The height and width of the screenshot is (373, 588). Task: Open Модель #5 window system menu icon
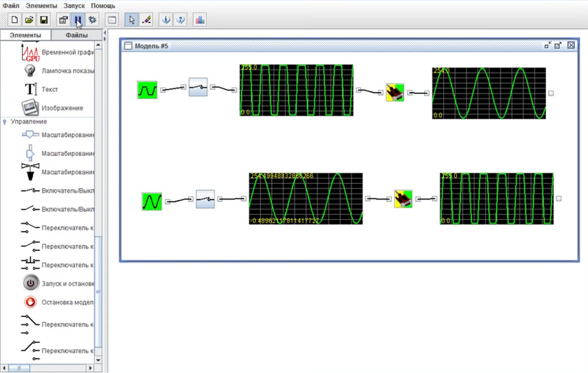[x=128, y=46]
